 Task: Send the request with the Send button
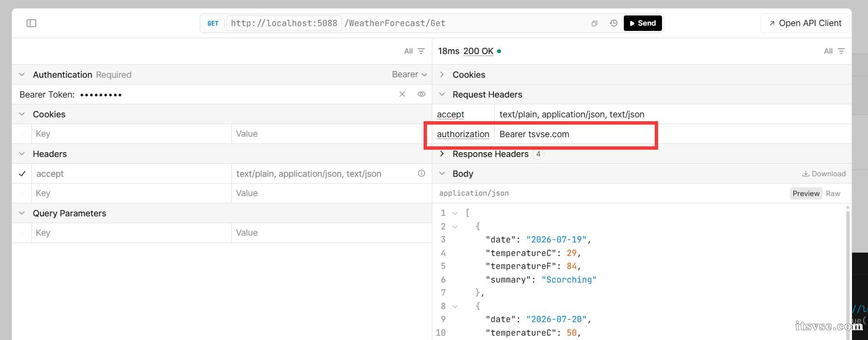[x=642, y=23]
